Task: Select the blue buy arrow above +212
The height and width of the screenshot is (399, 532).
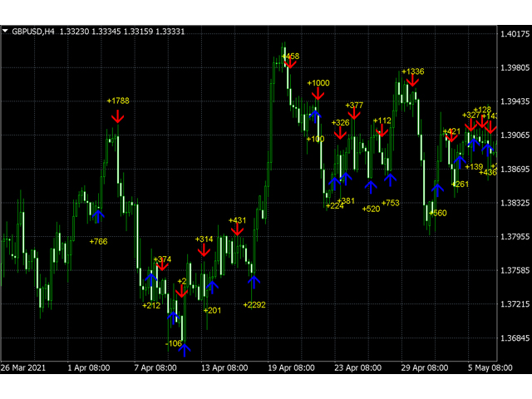Action: (151, 280)
